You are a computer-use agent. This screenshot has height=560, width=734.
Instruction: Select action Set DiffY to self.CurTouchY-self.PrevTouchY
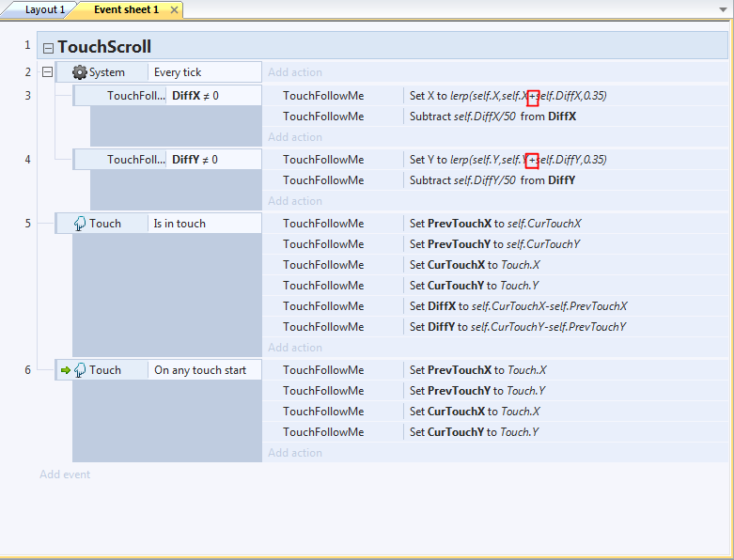pyautogui.click(x=518, y=327)
